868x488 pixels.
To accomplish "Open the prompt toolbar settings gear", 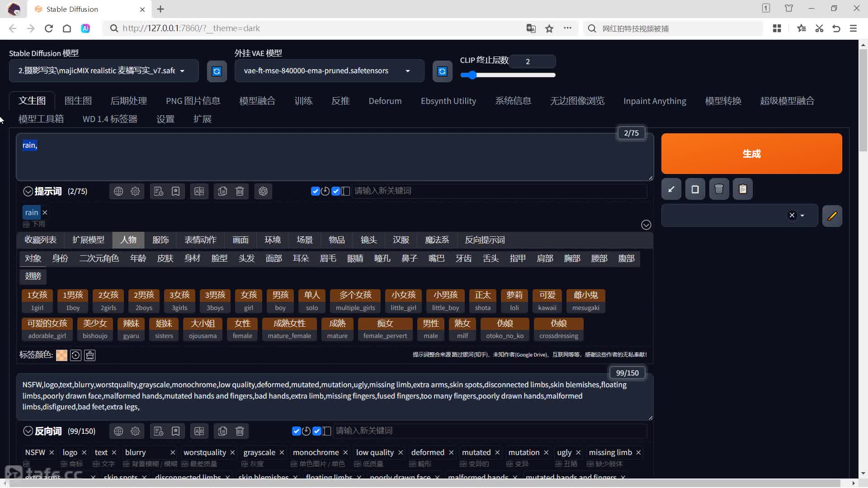I will tap(135, 191).
